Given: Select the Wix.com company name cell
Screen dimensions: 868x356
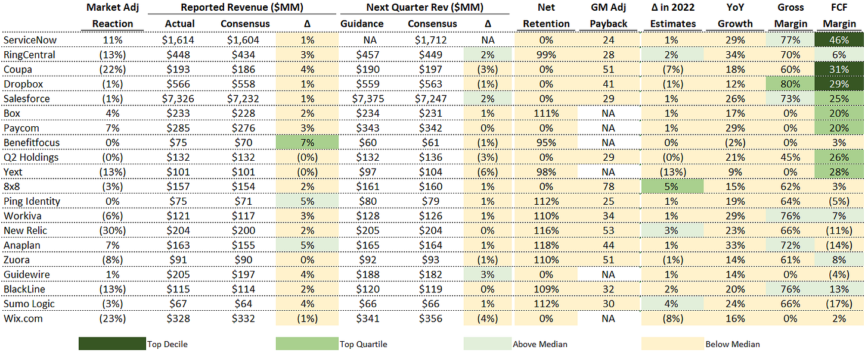Looking at the screenshot, I should (x=23, y=318).
